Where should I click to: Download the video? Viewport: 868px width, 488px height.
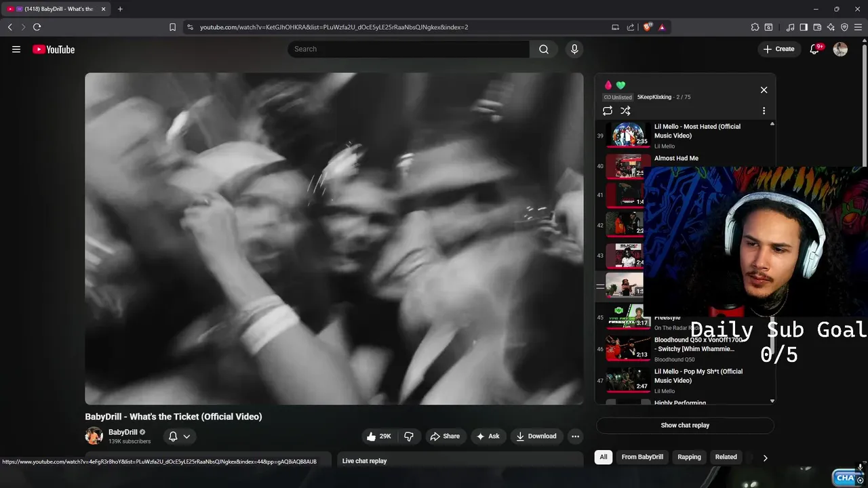point(536,436)
